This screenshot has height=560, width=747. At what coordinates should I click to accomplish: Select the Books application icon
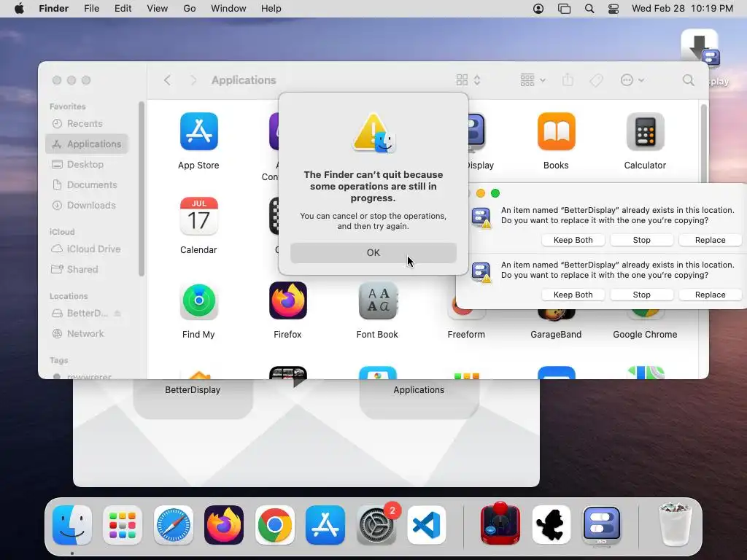tap(556, 131)
